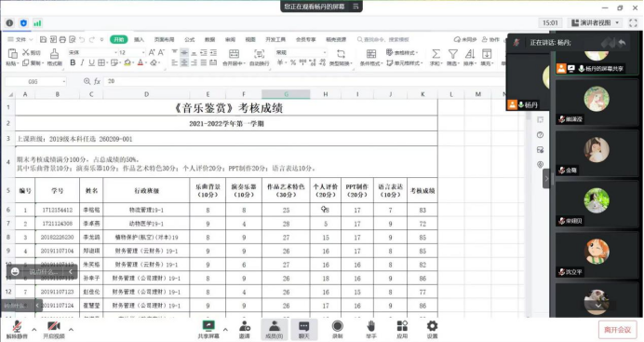Viewport: 644px width, 342px height.
Task: Open the 演讲者视图 layout dropdown
Action: 596,23
